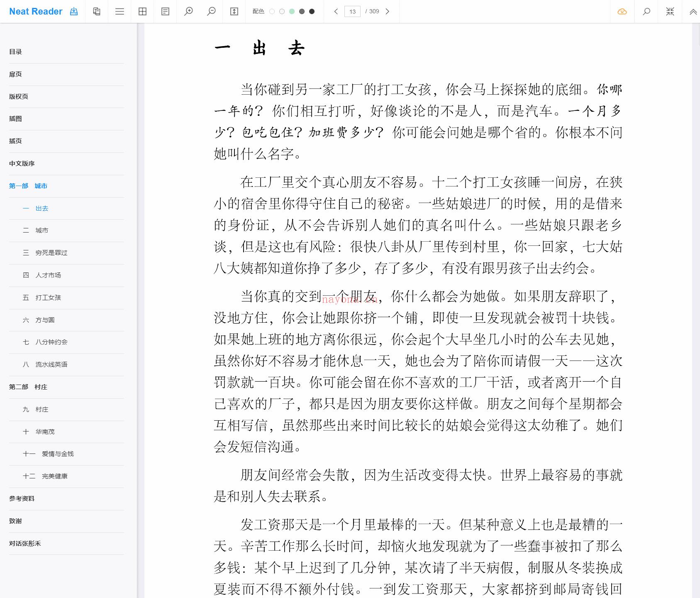The image size is (700, 598).
Task: Zoom in with the plus magnifier
Action: click(x=188, y=12)
